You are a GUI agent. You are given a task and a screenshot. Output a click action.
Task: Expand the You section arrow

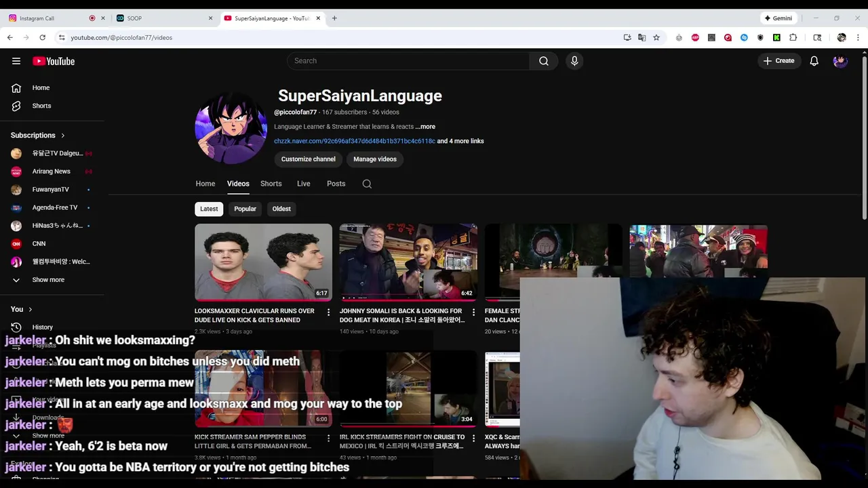[x=30, y=310]
